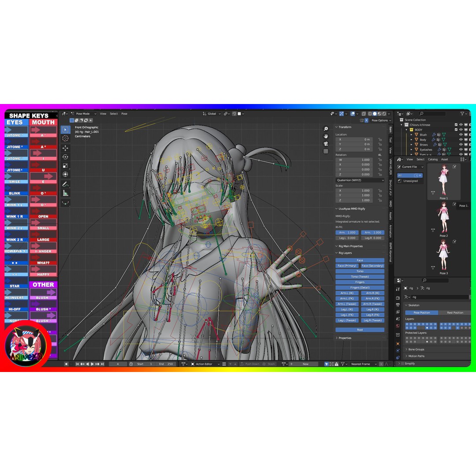
Task: Play the animation forward
Action: coord(92,364)
